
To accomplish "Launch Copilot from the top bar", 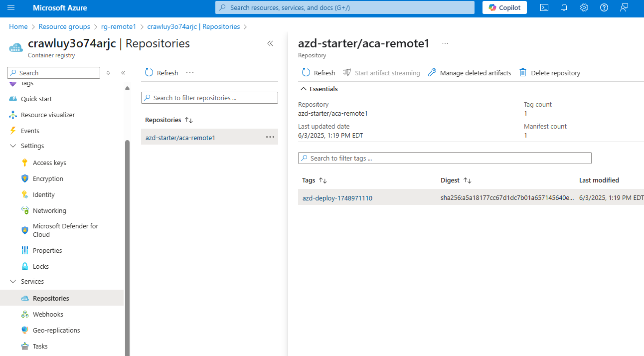I will (x=504, y=7).
